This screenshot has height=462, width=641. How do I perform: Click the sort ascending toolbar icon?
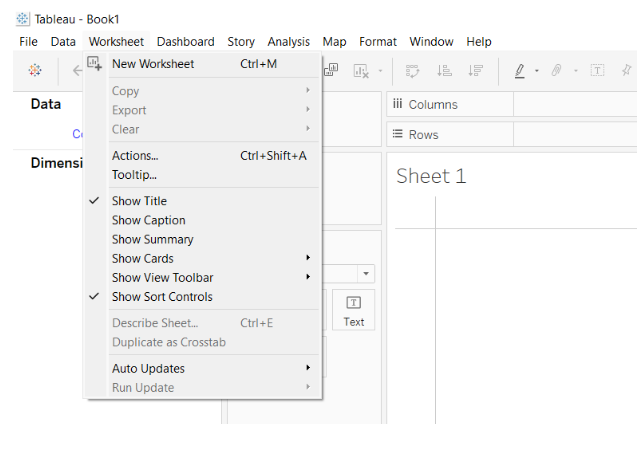[x=445, y=70]
